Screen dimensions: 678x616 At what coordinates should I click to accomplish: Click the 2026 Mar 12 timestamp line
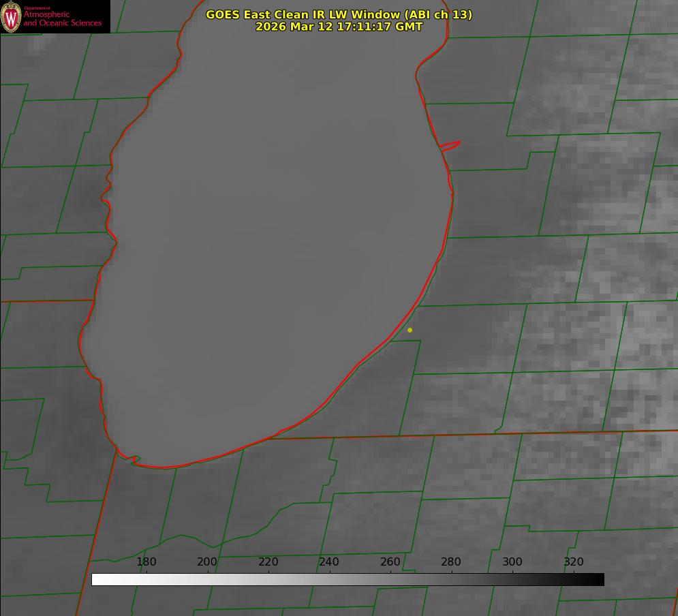pos(339,27)
